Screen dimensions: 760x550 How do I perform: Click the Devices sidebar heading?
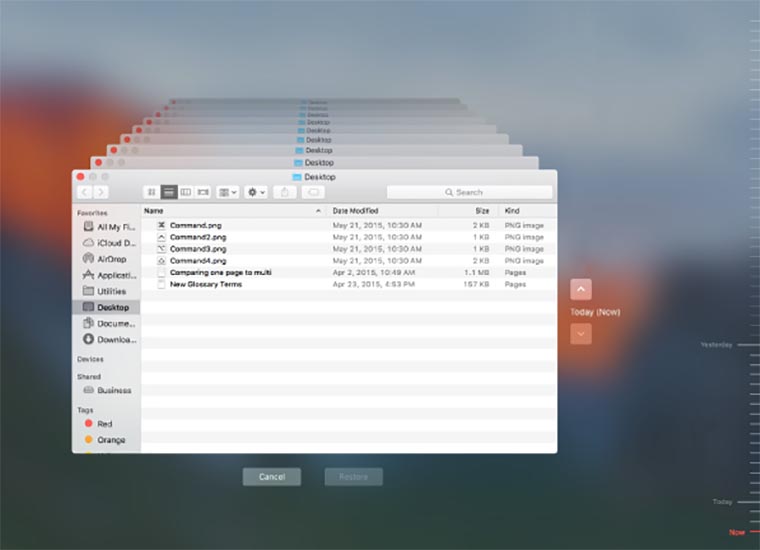tap(90, 359)
